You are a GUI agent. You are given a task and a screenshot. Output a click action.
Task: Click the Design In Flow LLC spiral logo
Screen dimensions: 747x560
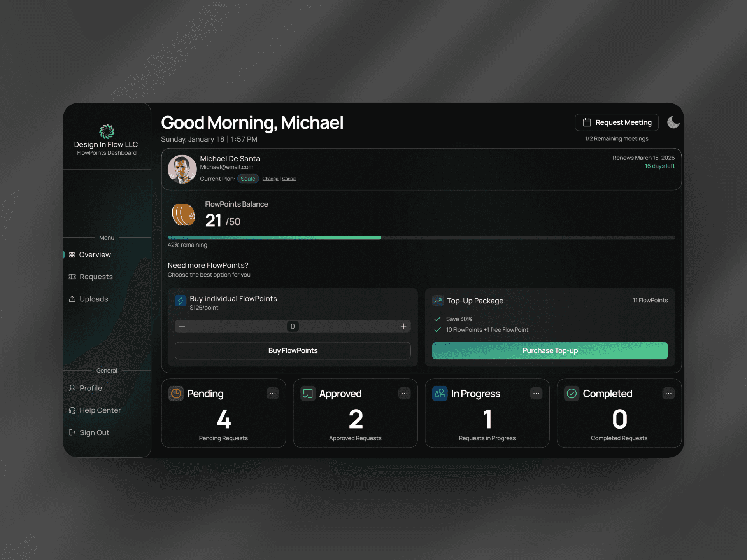click(106, 132)
